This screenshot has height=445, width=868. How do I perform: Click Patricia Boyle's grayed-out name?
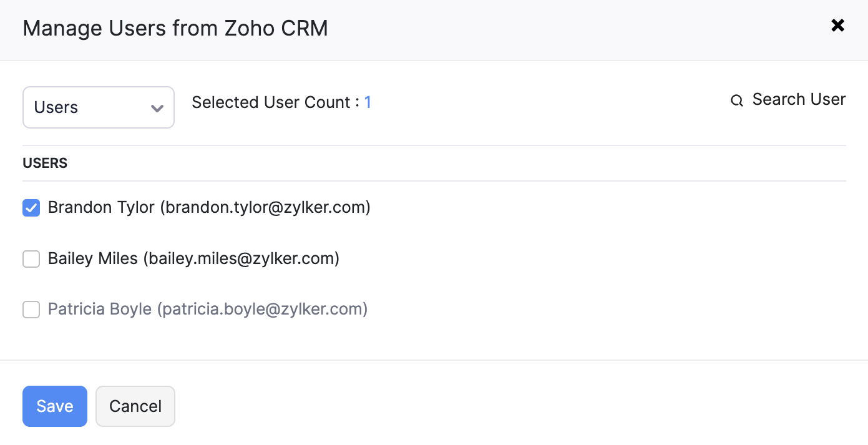tap(99, 309)
